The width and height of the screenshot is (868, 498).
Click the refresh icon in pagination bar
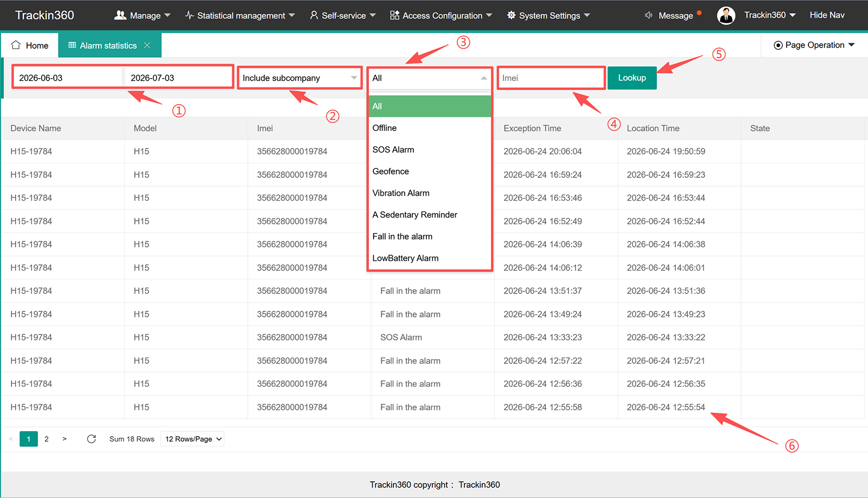coord(91,439)
